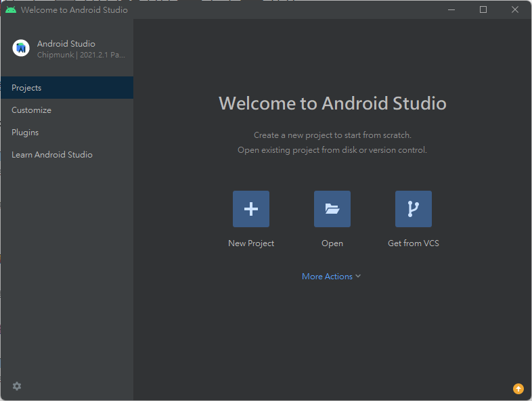Go to Learn Android Studio tab

67,155
